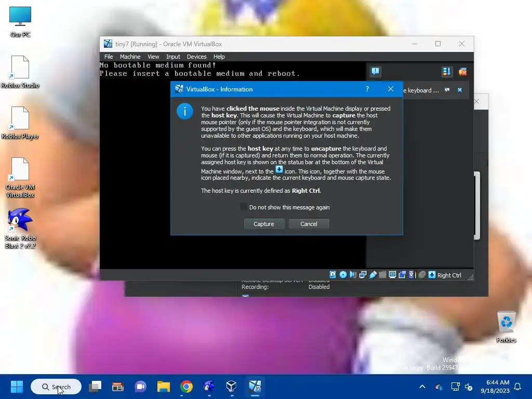Click the VM window resize grip corner
The height and width of the screenshot is (399, 532).
(x=470, y=277)
